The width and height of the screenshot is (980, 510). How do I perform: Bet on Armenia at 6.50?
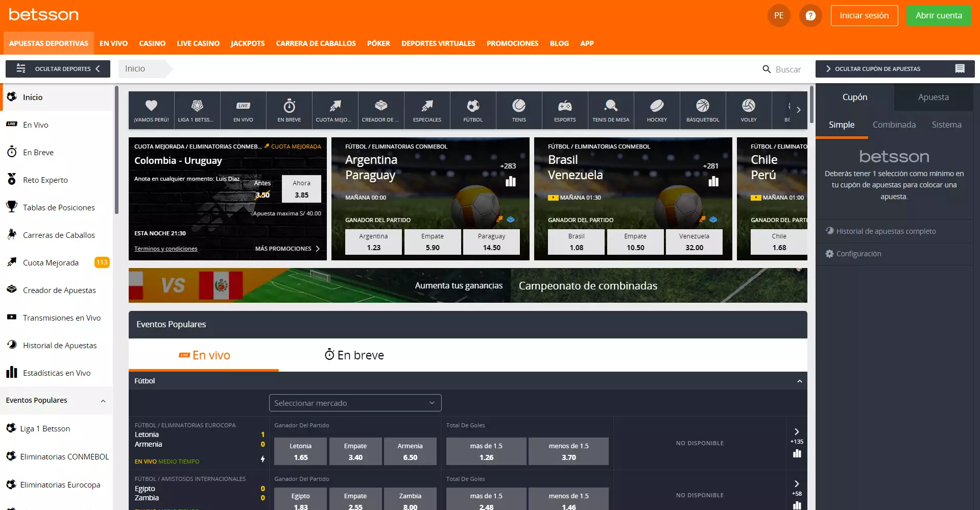[x=410, y=451]
